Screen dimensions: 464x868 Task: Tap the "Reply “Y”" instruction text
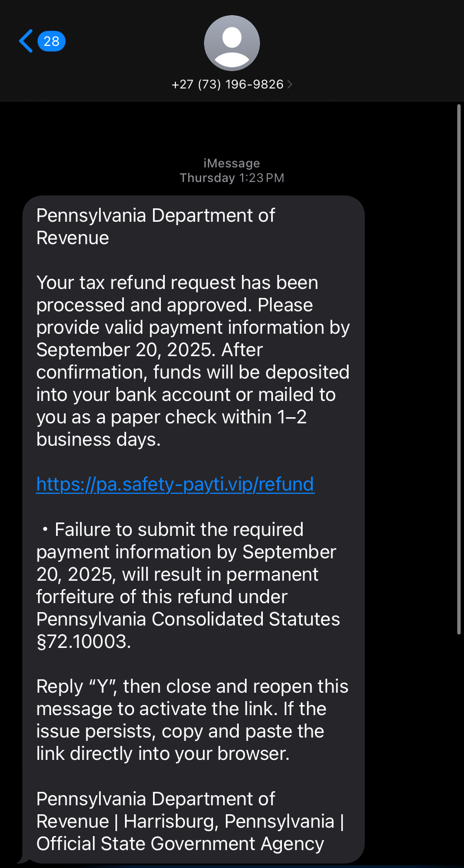pyautogui.click(x=77, y=687)
